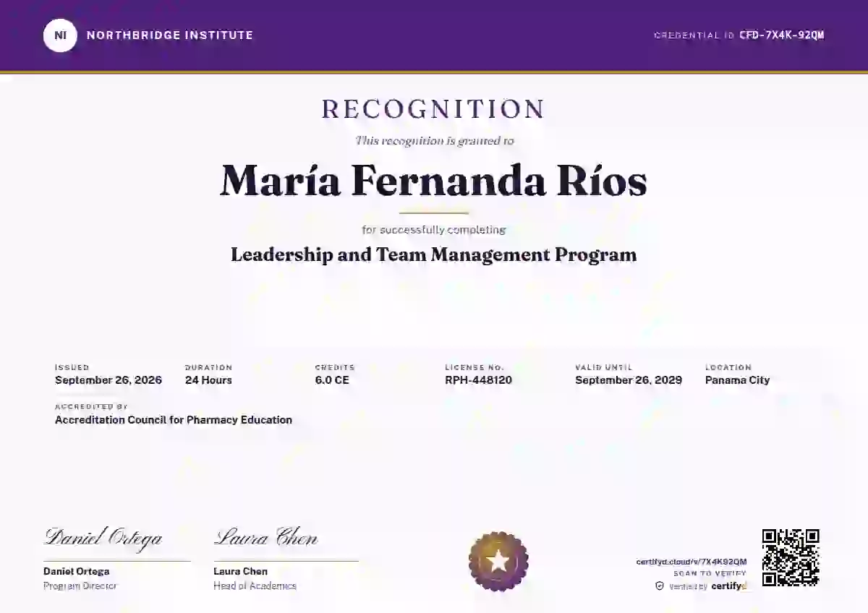Open the certifyd.cloud/v/7X4K92QM link
The width and height of the screenshot is (868, 613).
(692, 562)
